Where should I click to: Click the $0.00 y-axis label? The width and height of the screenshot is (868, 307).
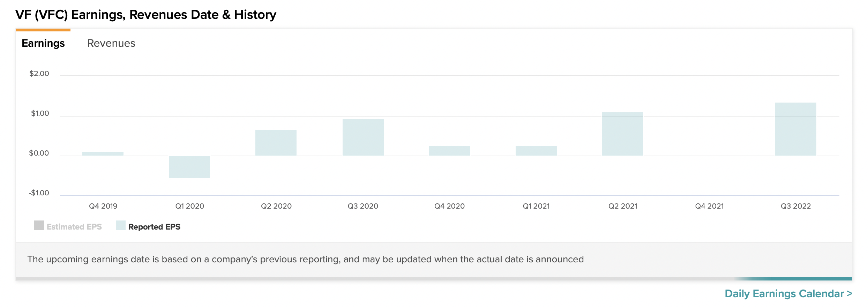pyautogui.click(x=39, y=153)
